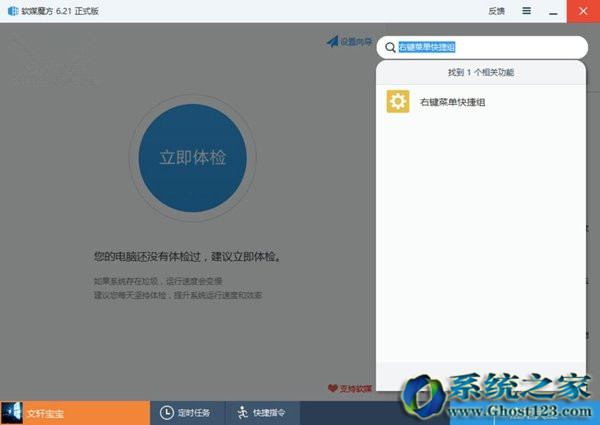The image size is (600, 425).
Task: Close the 软媒魔方 window
Action: tap(581, 10)
